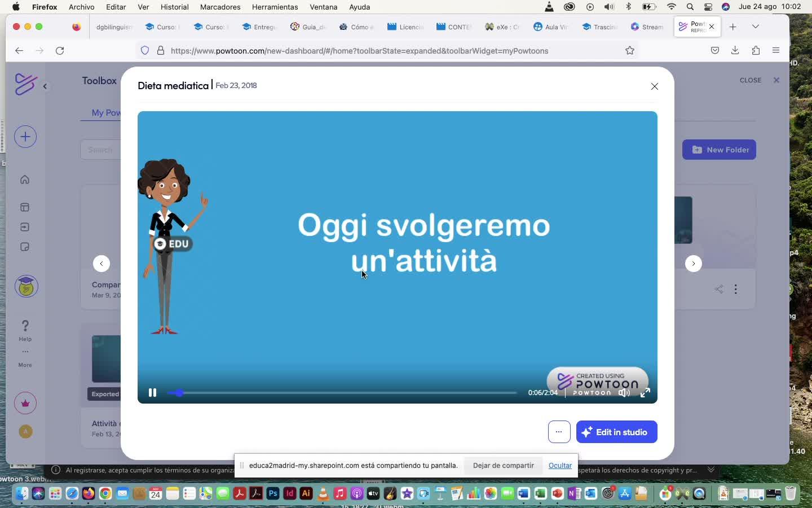The height and width of the screenshot is (508, 812).
Task: Reload the current page
Action: click(x=60, y=51)
